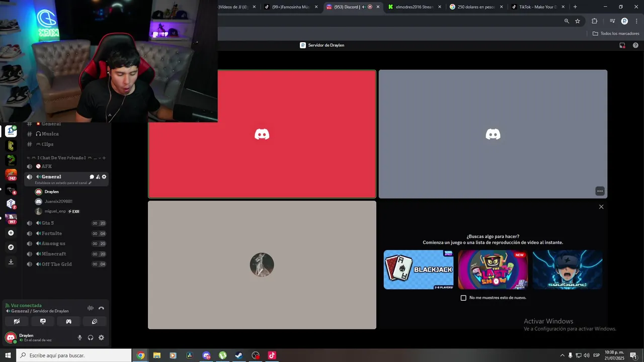This screenshot has height=362, width=644.
Task: Open Discord help question mark icon
Action: 635,45
